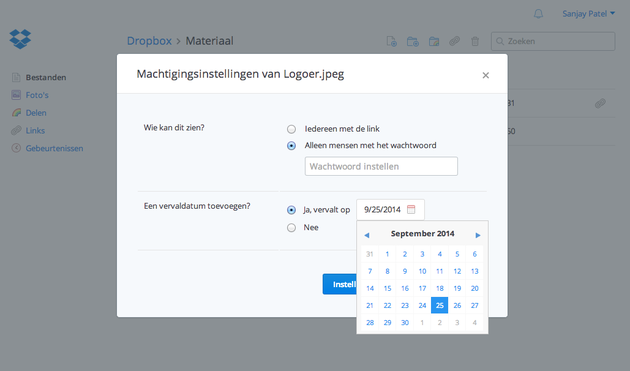Open Gebeurtenissen in the sidebar
630x371 pixels.
click(54, 148)
